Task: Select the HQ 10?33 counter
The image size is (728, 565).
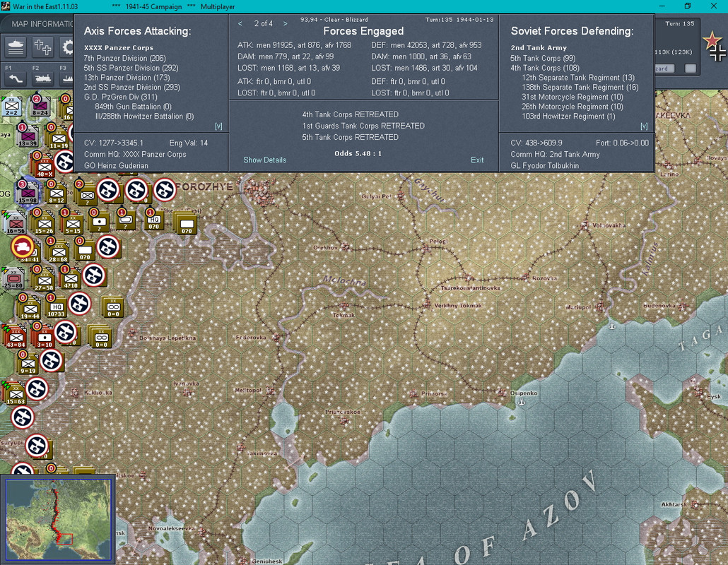Action: 56,308
